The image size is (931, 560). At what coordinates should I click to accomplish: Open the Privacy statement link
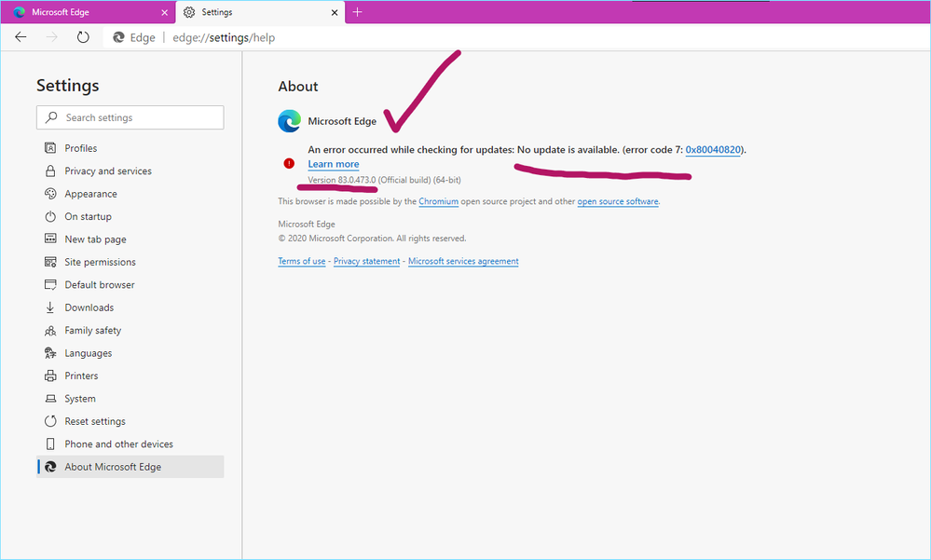[366, 261]
